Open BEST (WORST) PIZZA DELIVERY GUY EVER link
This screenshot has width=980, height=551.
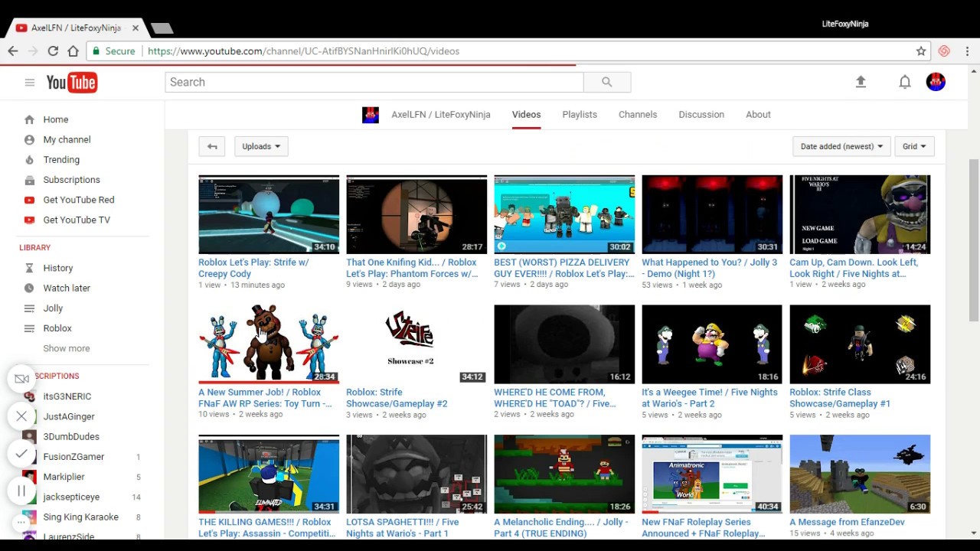(564, 268)
